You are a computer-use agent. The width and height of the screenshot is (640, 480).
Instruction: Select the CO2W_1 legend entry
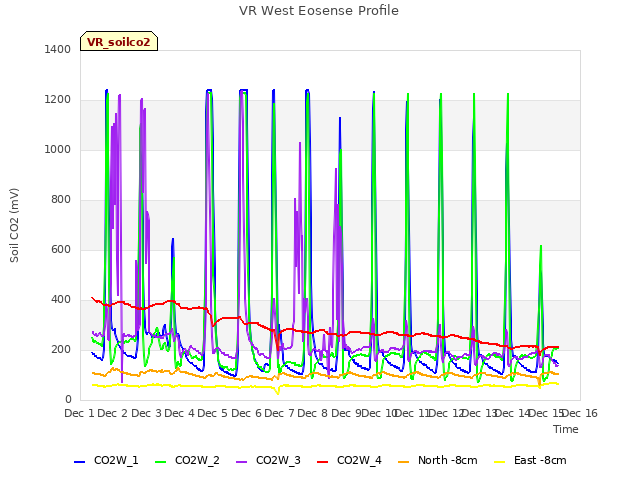(x=106, y=460)
